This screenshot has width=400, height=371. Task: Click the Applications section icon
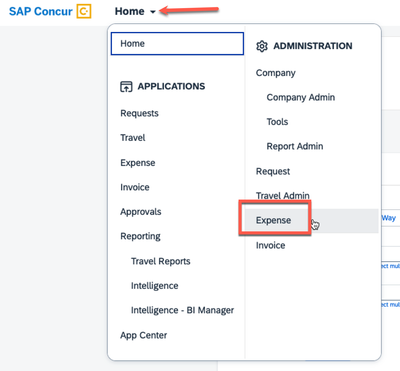(126, 87)
